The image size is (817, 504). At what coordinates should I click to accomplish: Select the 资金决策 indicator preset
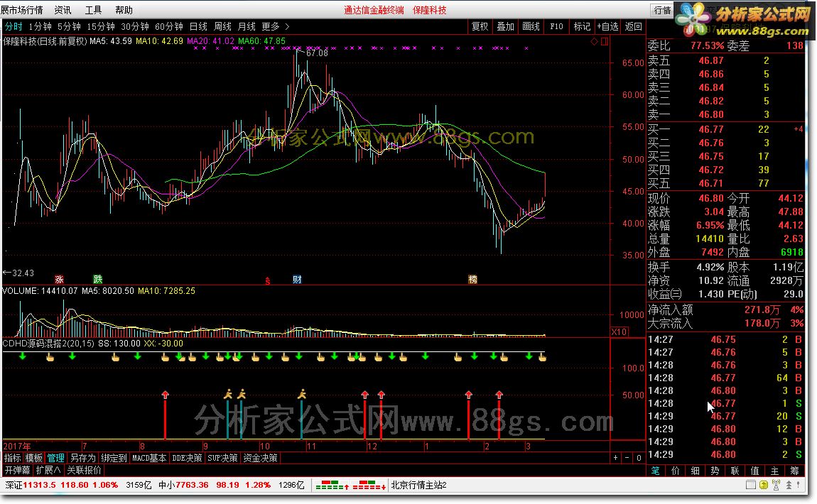tap(261, 458)
